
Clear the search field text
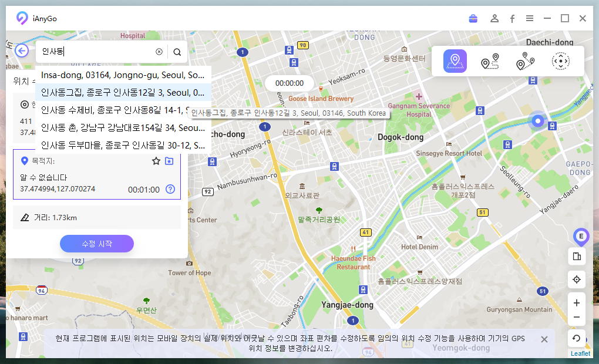[x=159, y=52]
